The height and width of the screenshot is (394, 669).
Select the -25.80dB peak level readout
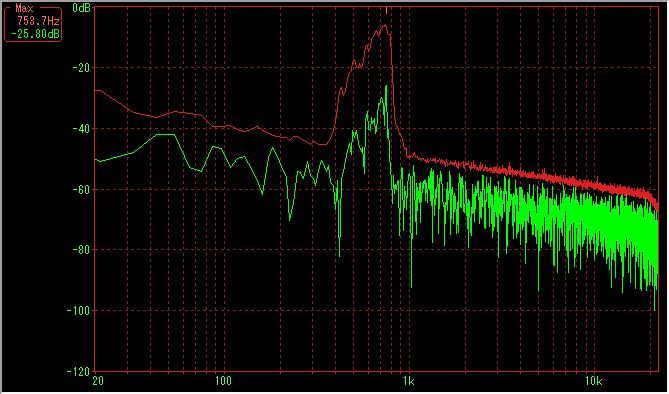[x=35, y=33]
